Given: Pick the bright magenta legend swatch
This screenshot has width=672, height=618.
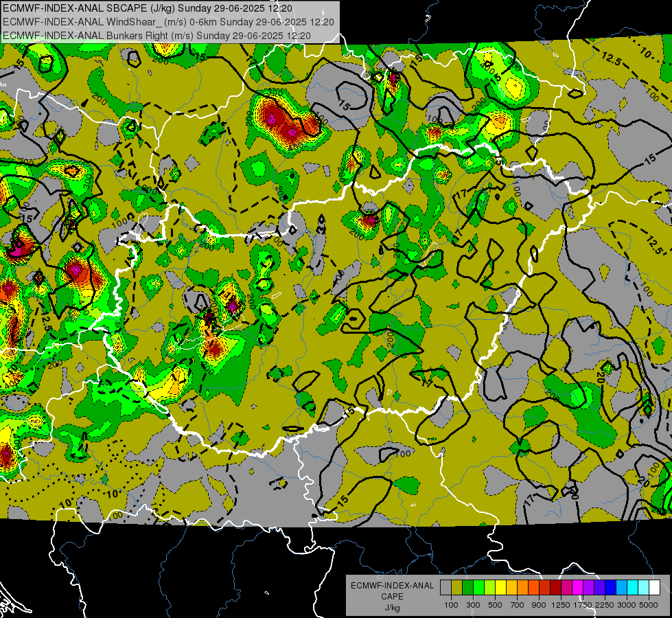Looking at the screenshot, I should coord(578,588).
